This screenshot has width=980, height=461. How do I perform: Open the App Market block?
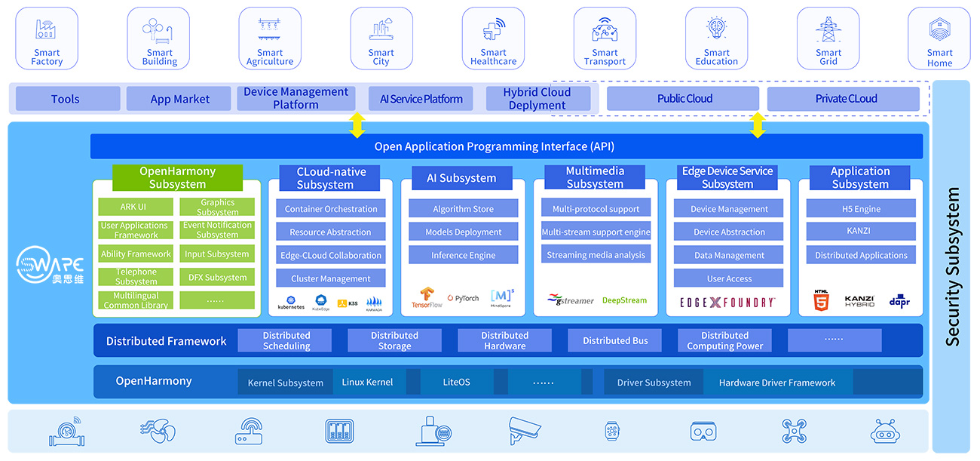point(179,99)
